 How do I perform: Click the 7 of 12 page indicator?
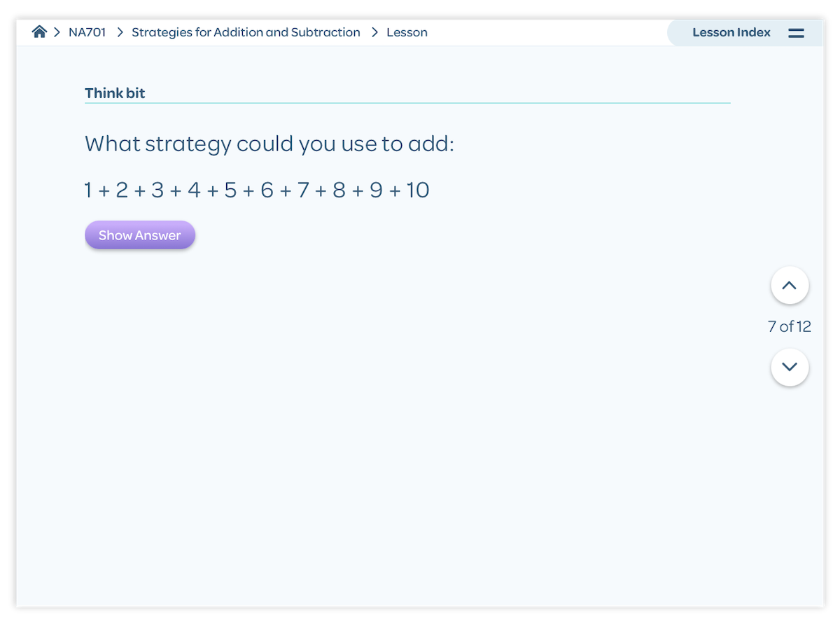click(x=790, y=326)
